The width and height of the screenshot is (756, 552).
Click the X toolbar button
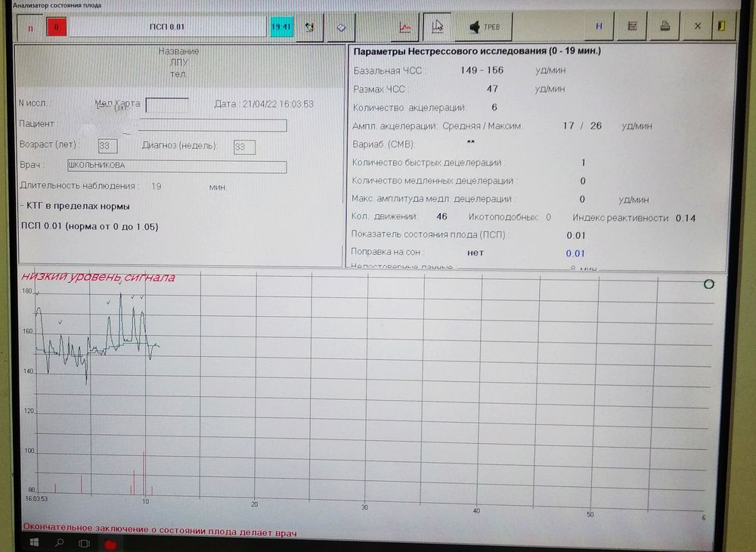[x=697, y=26]
